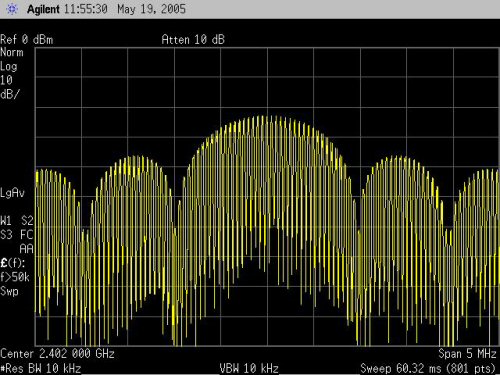This screenshot has width=500, height=375.
Task: Click the Norm detector label
Action: point(12,52)
